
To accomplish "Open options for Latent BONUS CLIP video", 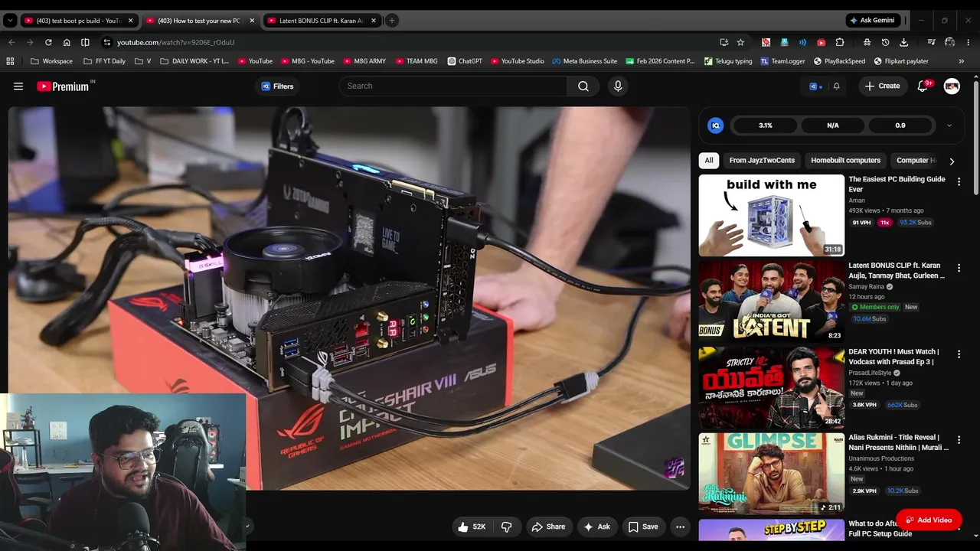I will [x=959, y=269].
